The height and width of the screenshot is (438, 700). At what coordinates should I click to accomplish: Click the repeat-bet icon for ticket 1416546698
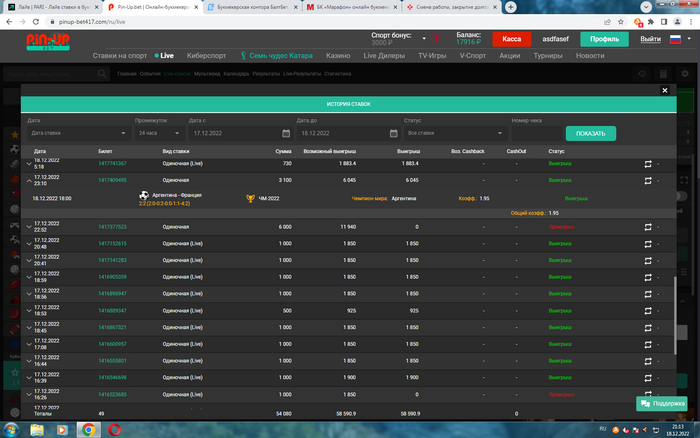pos(648,378)
